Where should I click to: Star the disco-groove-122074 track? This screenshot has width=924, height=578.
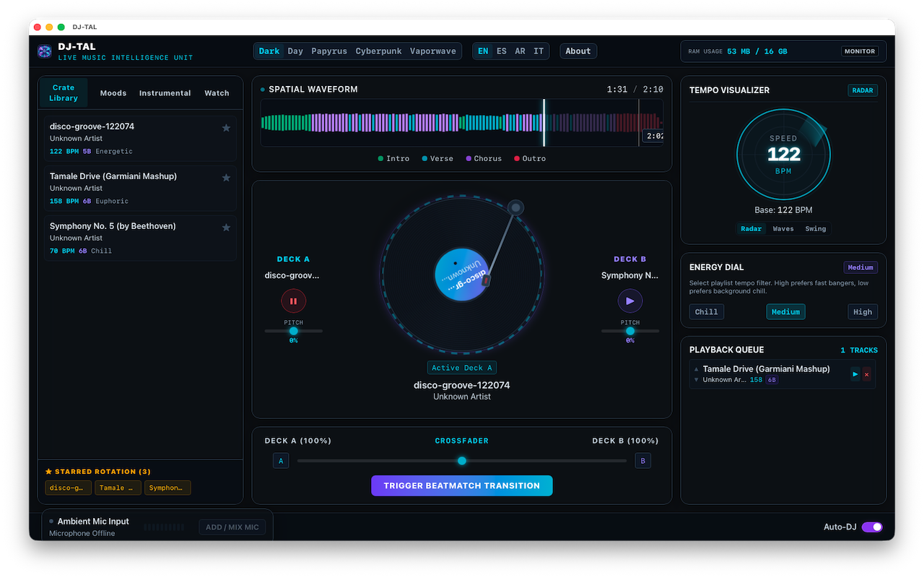point(226,128)
